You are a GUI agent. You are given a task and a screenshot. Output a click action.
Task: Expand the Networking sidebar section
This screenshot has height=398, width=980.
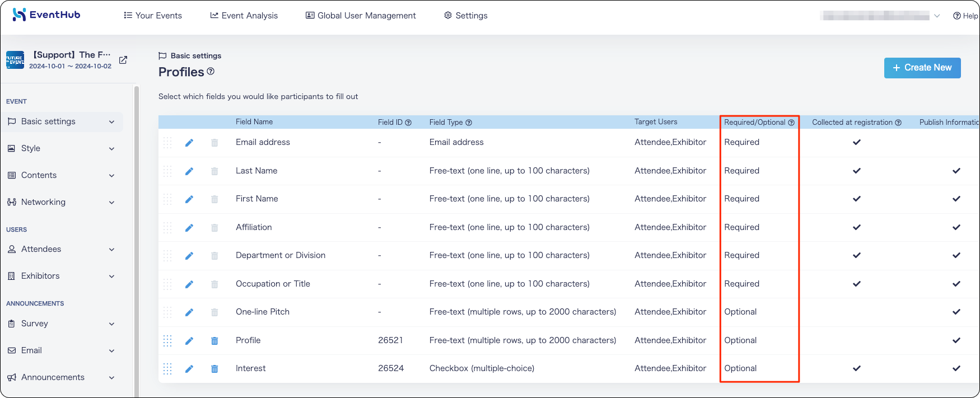pyautogui.click(x=62, y=202)
